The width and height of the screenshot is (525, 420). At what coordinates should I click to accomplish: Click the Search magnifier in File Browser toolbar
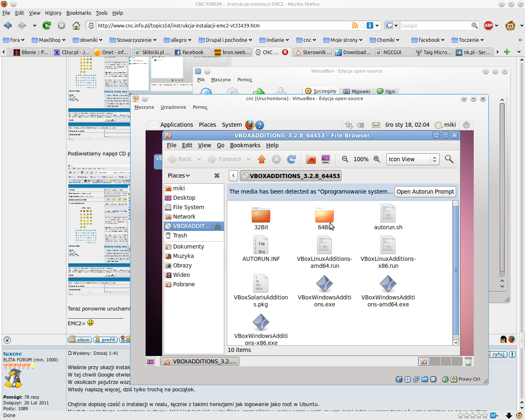click(x=449, y=159)
